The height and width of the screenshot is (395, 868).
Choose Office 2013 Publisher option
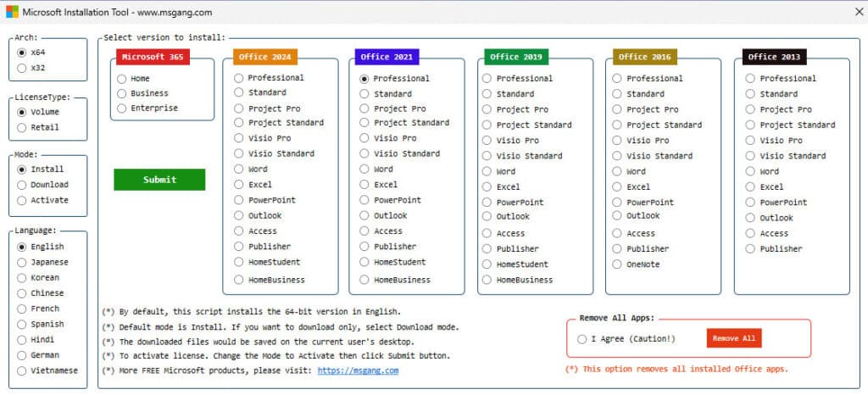coord(751,249)
